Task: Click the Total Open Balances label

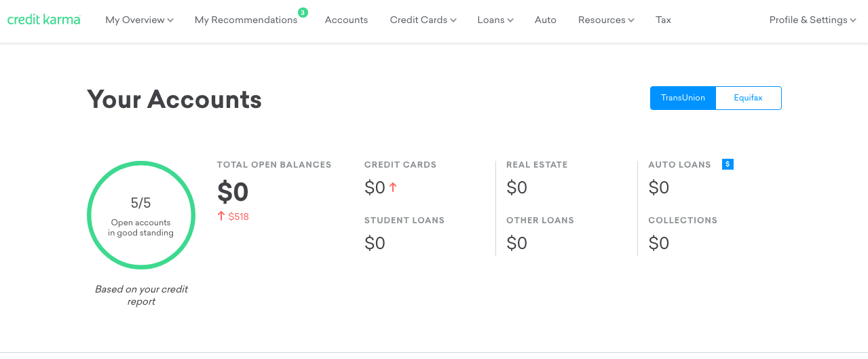Action: (x=274, y=165)
